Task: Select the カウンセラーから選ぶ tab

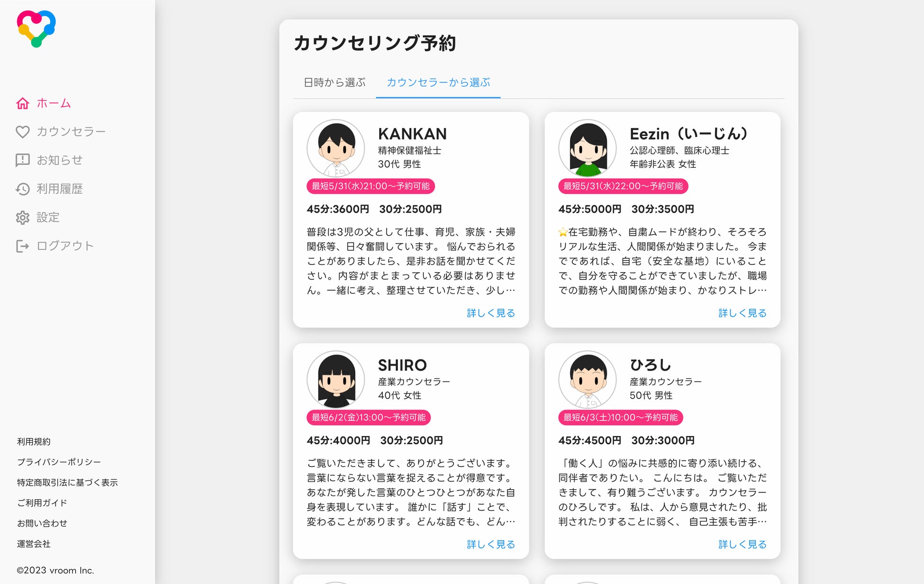Action: (438, 82)
